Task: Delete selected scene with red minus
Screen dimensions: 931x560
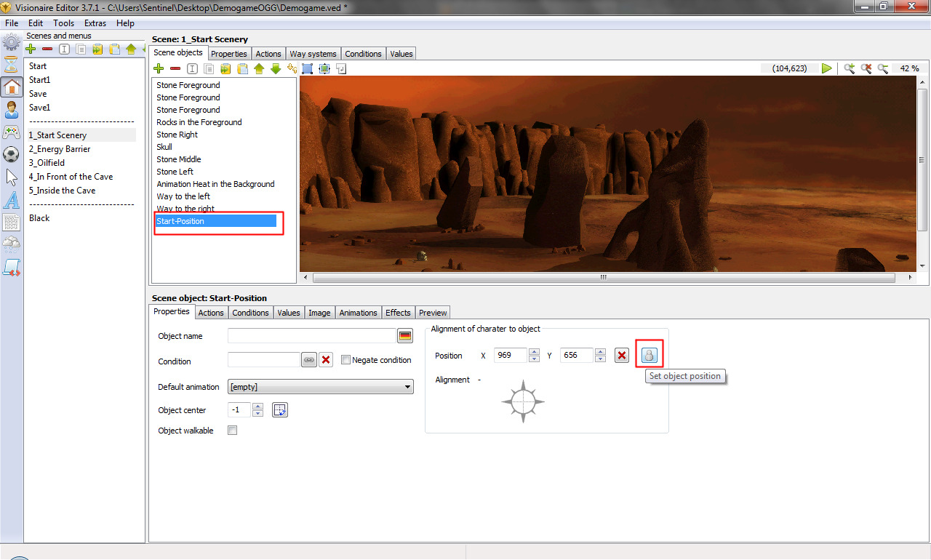Action: click(47, 49)
